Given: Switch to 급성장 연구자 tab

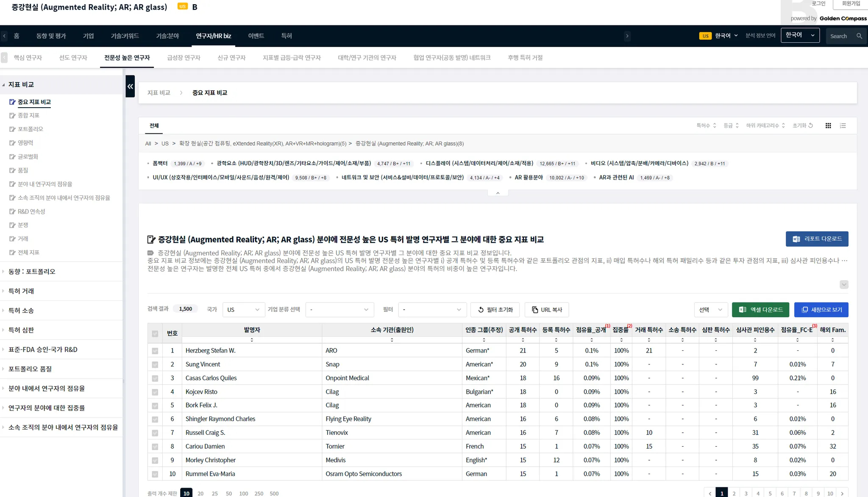Looking at the screenshot, I should pos(184,58).
